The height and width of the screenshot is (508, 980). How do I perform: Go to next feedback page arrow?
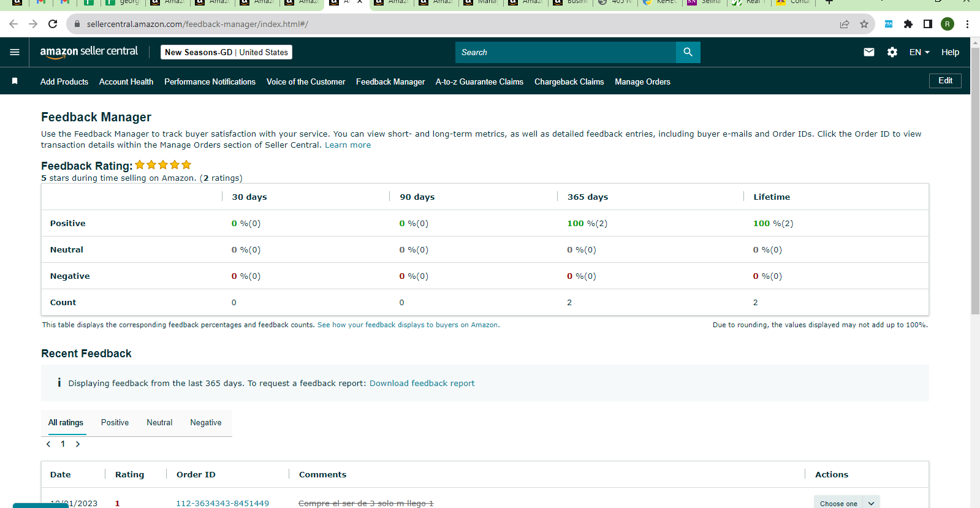(x=78, y=444)
